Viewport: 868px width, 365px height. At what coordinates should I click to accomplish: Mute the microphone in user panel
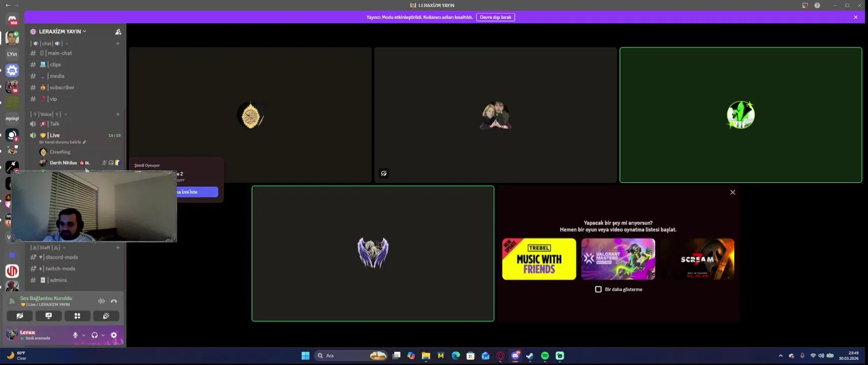click(x=75, y=335)
